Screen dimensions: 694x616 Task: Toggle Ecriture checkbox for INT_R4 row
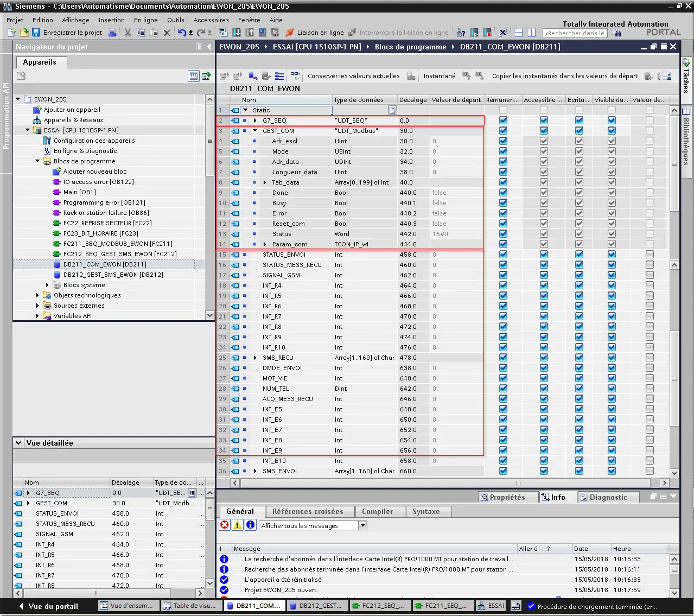[x=579, y=285]
